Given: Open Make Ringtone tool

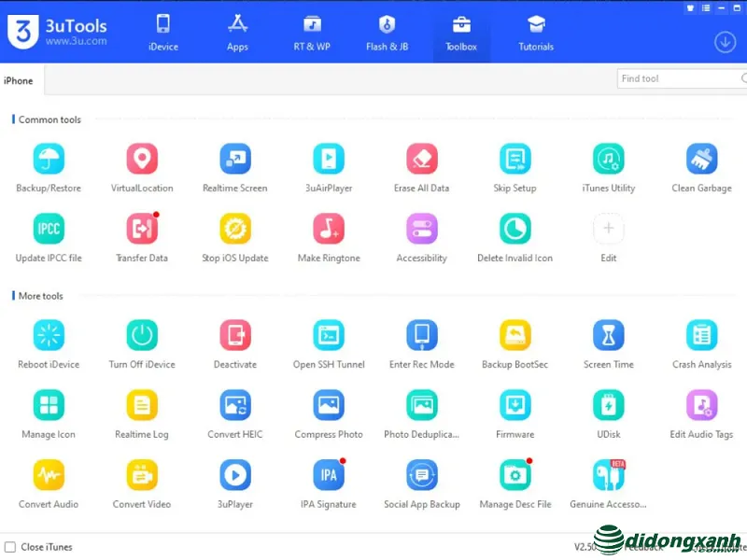Looking at the screenshot, I should point(329,229).
